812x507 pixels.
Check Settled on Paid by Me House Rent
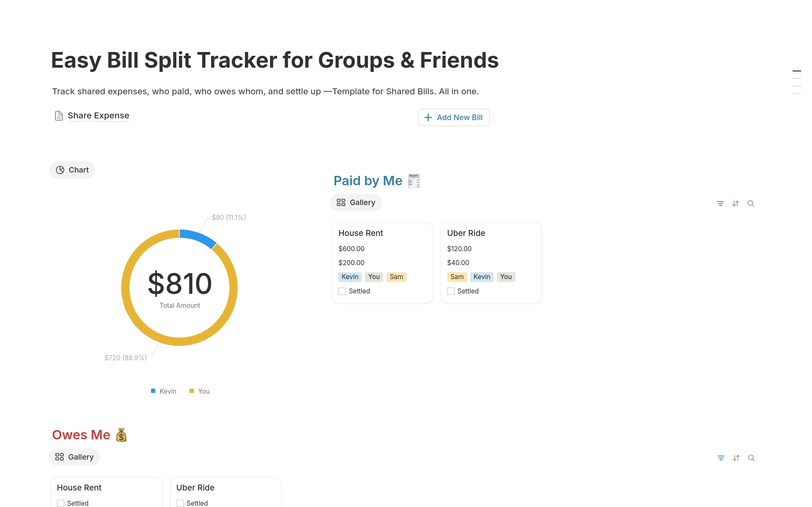[342, 291]
